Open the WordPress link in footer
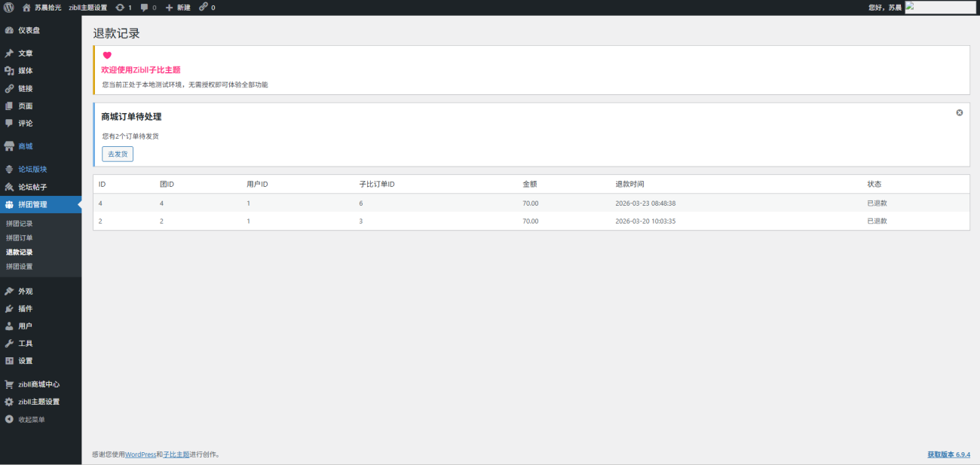Image resolution: width=980 pixels, height=465 pixels. [140, 454]
